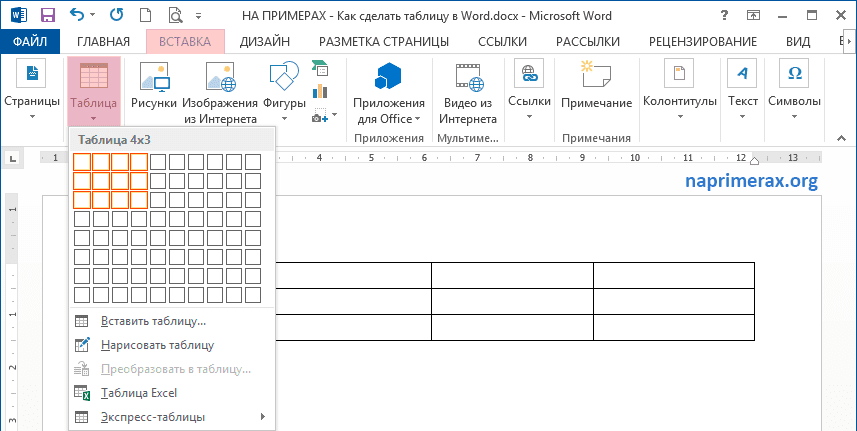The height and width of the screenshot is (431, 857).
Task: Collapse the ribbon with the chevron
Action: [x=841, y=139]
